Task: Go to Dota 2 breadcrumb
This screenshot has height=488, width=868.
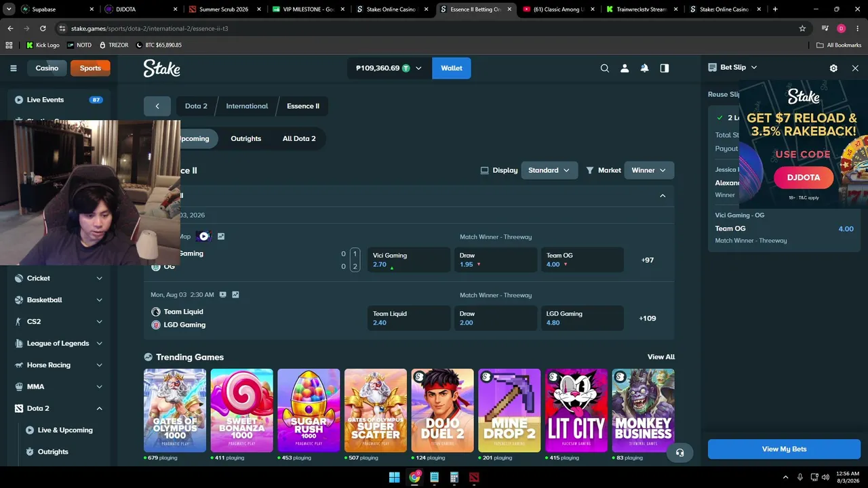Action: click(196, 106)
